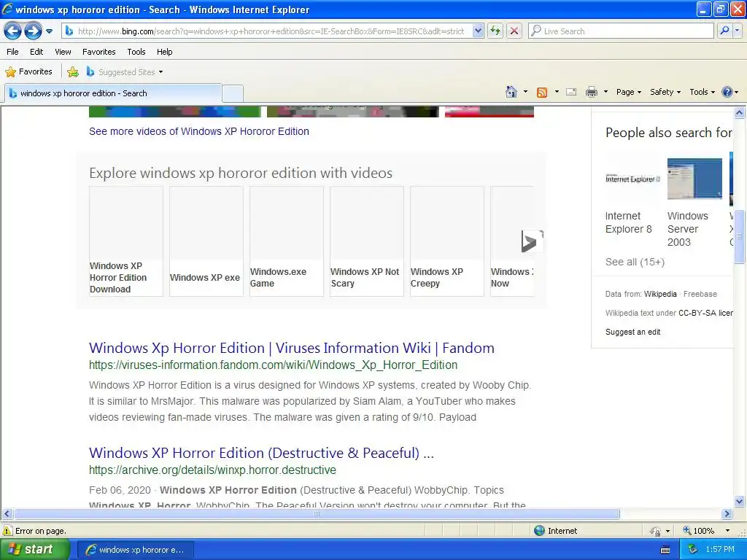The width and height of the screenshot is (747, 560).
Task: Open the Tools command bar menu
Action: click(x=703, y=92)
